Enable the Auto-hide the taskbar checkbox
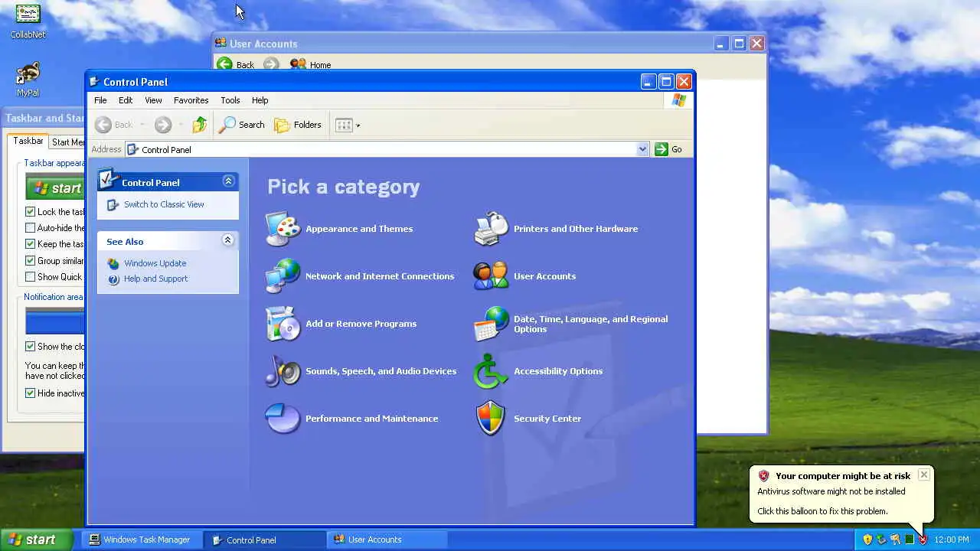980x551 pixels. [x=31, y=228]
